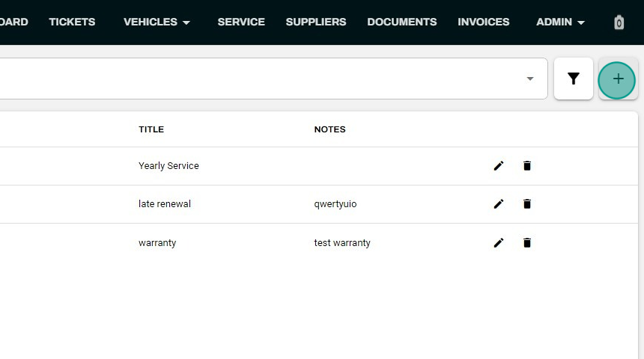The image size is (644, 359).
Task: Delete the warranty row
Action: [x=527, y=243]
